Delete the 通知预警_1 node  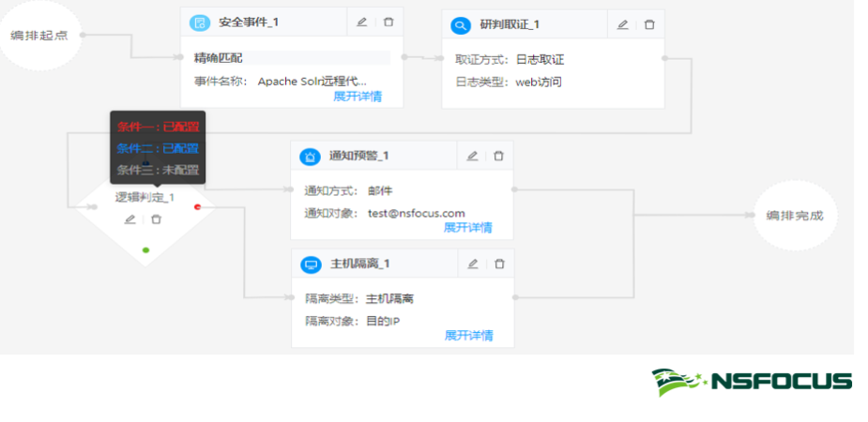point(499,156)
